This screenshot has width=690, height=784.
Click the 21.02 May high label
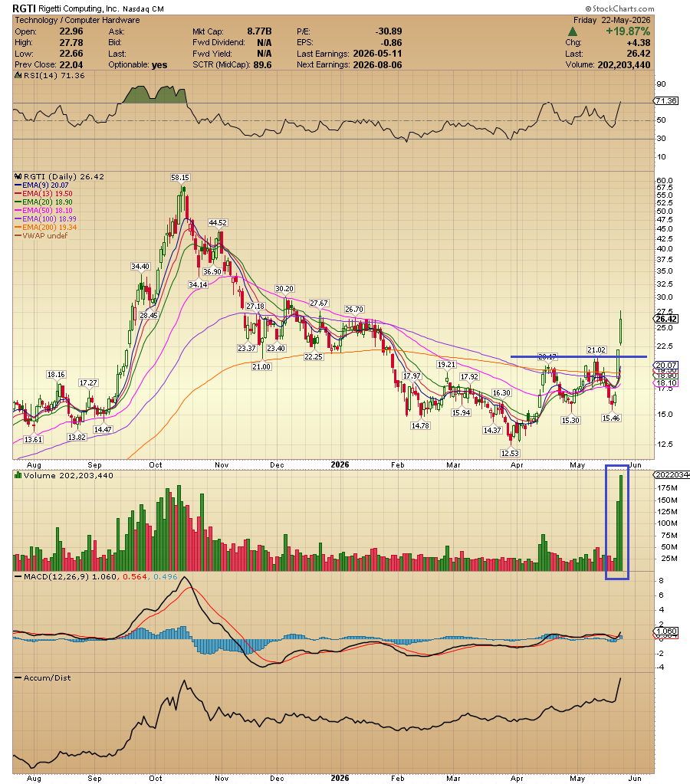[596, 349]
